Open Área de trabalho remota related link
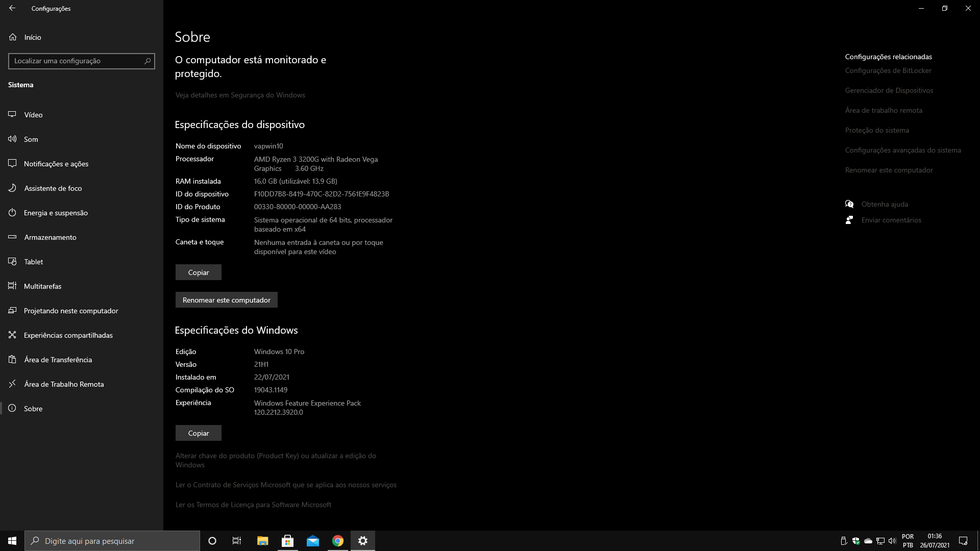Screen dimensions: 980x551 (x=884, y=110)
